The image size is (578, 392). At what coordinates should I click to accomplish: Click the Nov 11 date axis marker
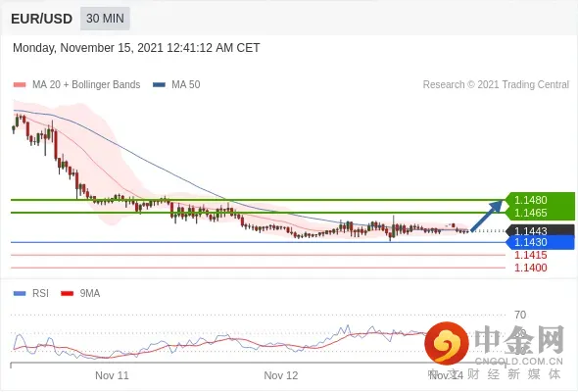pyautogui.click(x=112, y=375)
